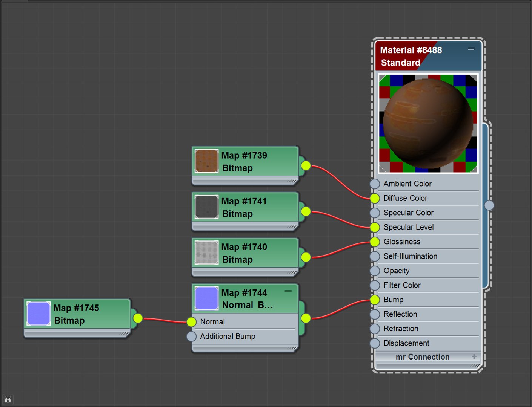This screenshot has width=532, height=407.
Task: Click the Additional Bump input socket
Action: (192, 337)
